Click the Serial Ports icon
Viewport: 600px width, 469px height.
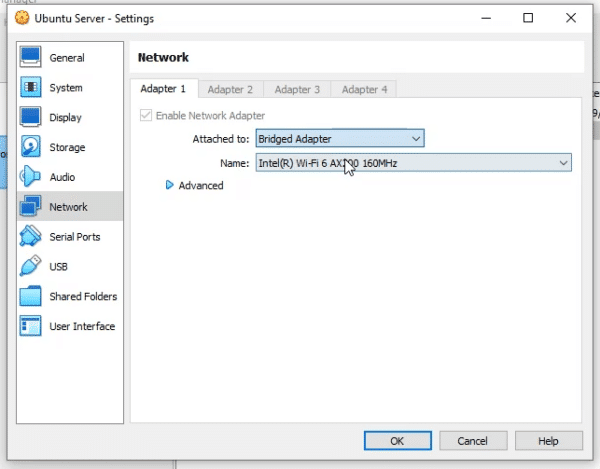(x=31, y=237)
